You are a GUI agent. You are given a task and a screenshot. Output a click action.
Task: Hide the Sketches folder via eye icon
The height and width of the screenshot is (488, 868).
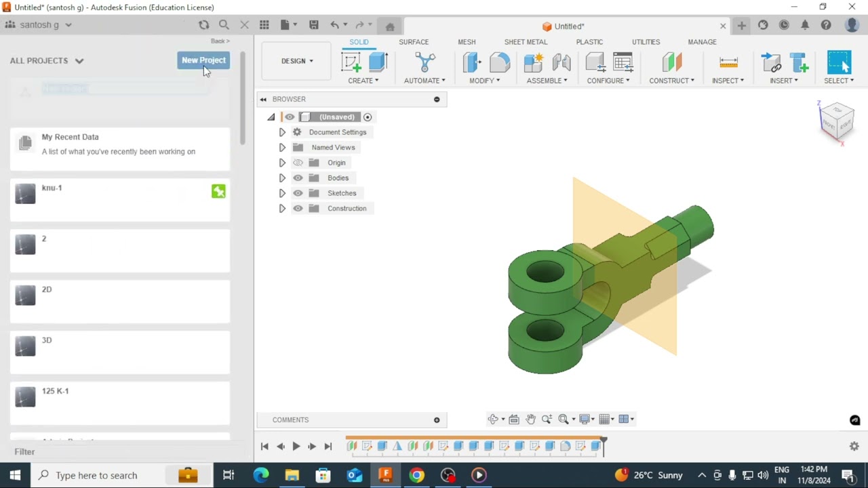tap(298, 193)
